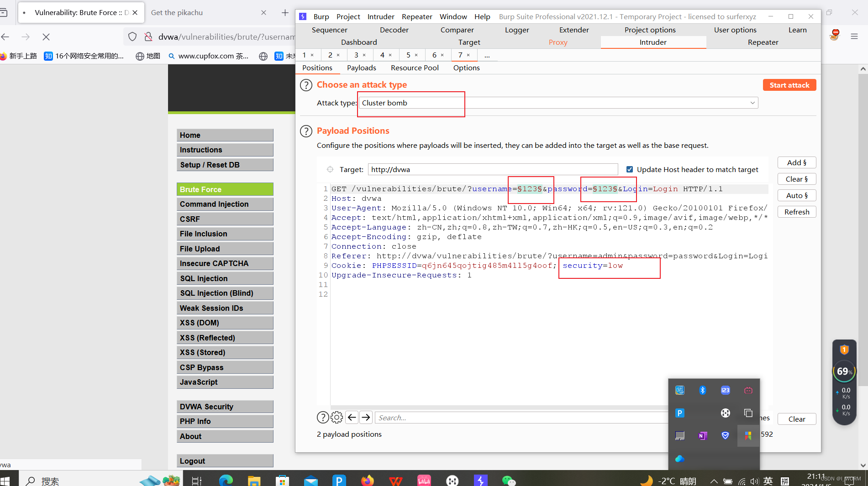868x486 pixels.
Task: Click the Auto § button
Action: 797,195
